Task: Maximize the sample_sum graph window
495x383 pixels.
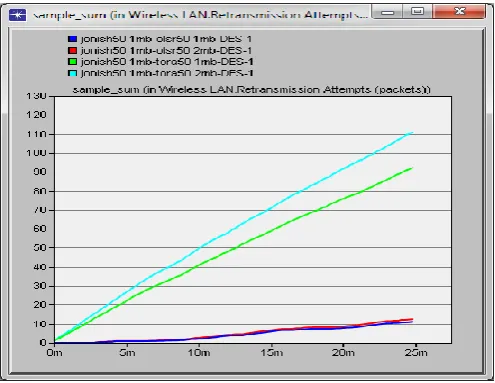Action: (x=417, y=12)
